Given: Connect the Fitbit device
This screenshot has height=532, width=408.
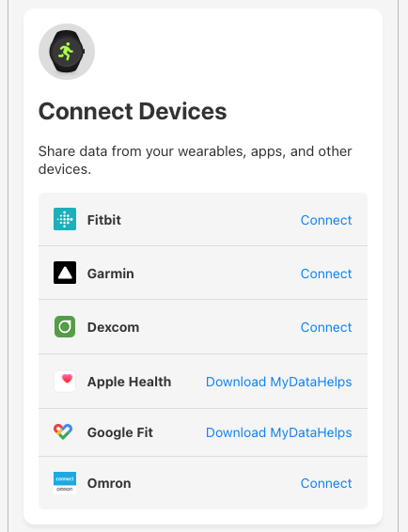Looking at the screenshot, I should tap(326, 220).
